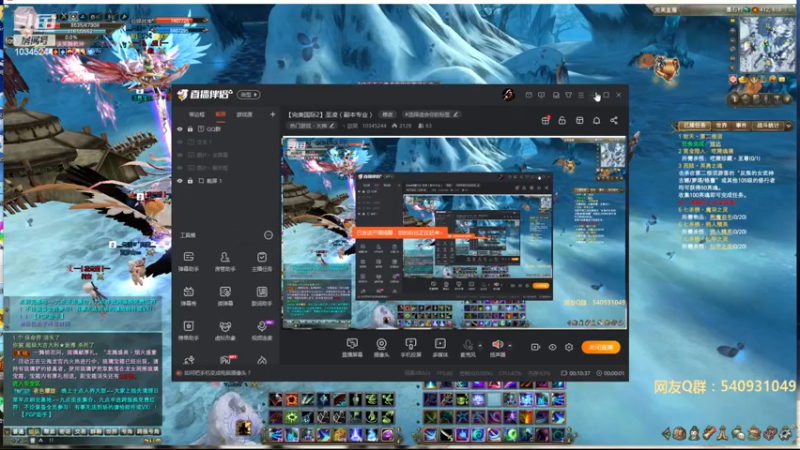800x450 pixels.
Task: Expand microphone volume dropdown arrow
Action: pos(480,345)
